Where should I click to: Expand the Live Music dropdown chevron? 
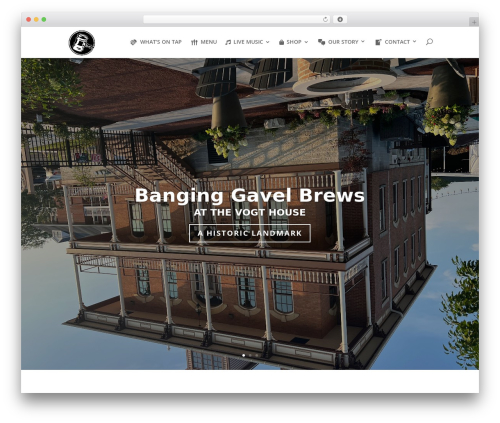(x=267, y=42)
